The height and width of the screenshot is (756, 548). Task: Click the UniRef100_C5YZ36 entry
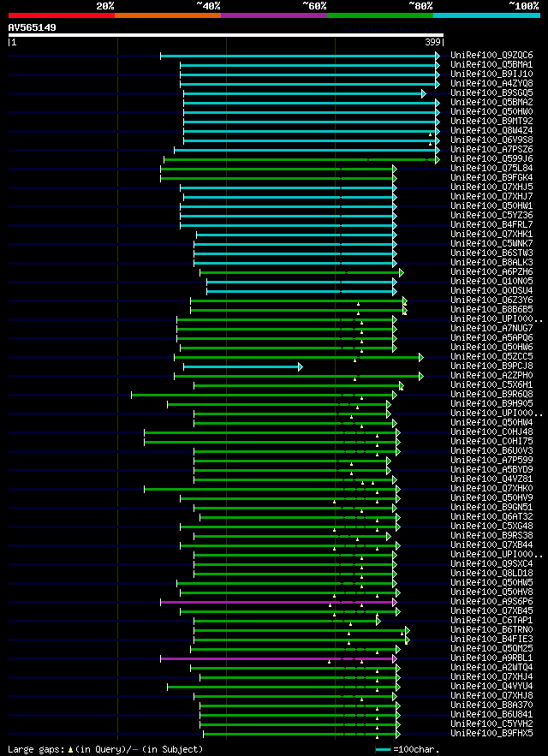(x=492, y=216)
